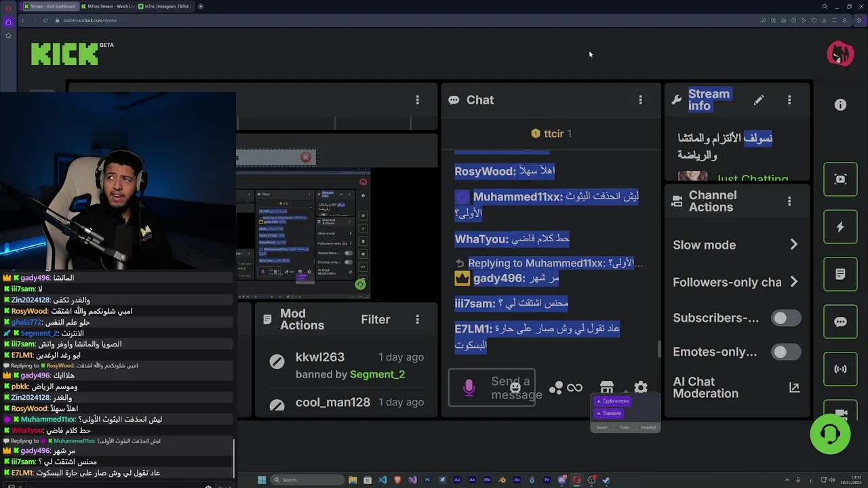The height and width of the screenshot is (488, 868).
Task: Click the Opera bookmarks star sidebar icon
Action: [8, 36]
